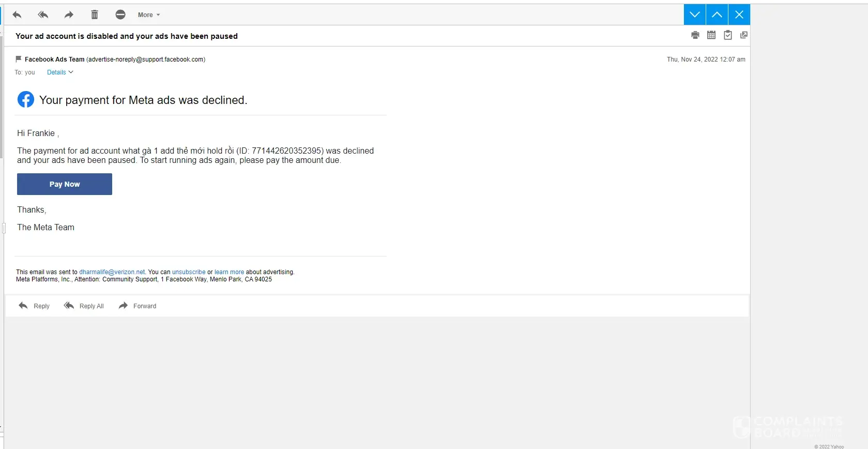Go to previous message with up chevron
The width and height of the screenshot is (868, 449).
point(717,14)
